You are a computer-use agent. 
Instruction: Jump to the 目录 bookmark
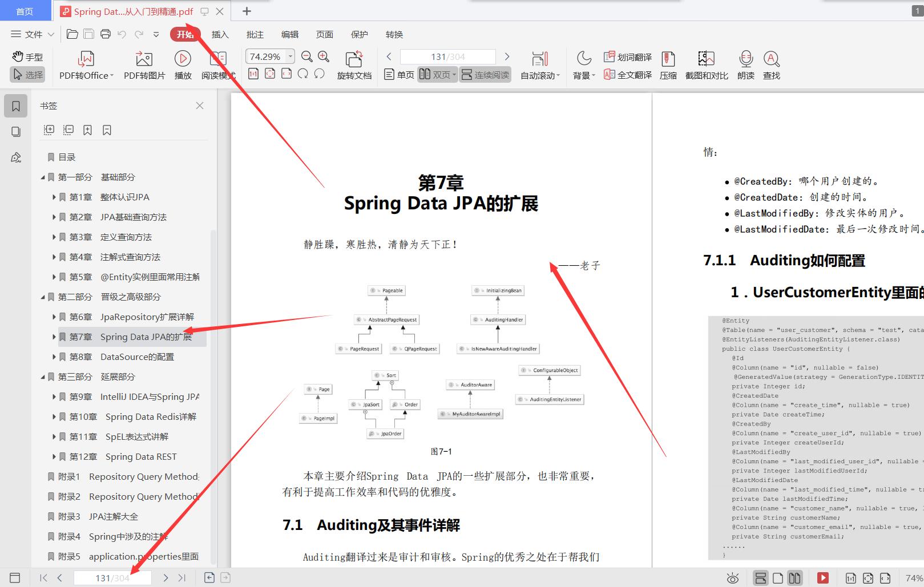[x=67, y=157]
